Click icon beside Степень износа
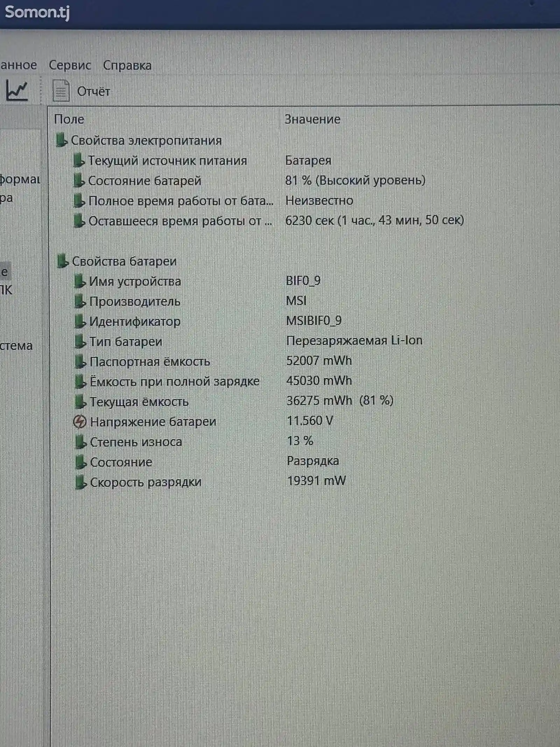560x747 pixels. coord(81,442)
